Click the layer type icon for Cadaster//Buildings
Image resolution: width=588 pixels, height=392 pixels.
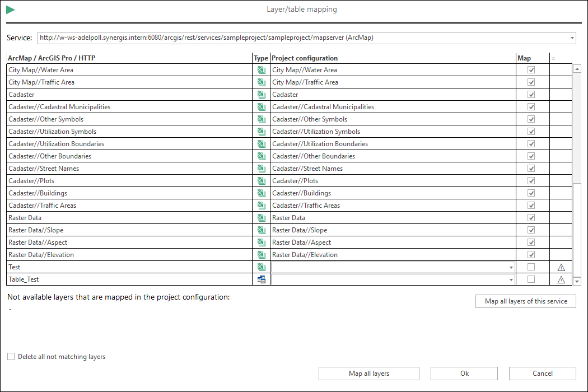261,193
